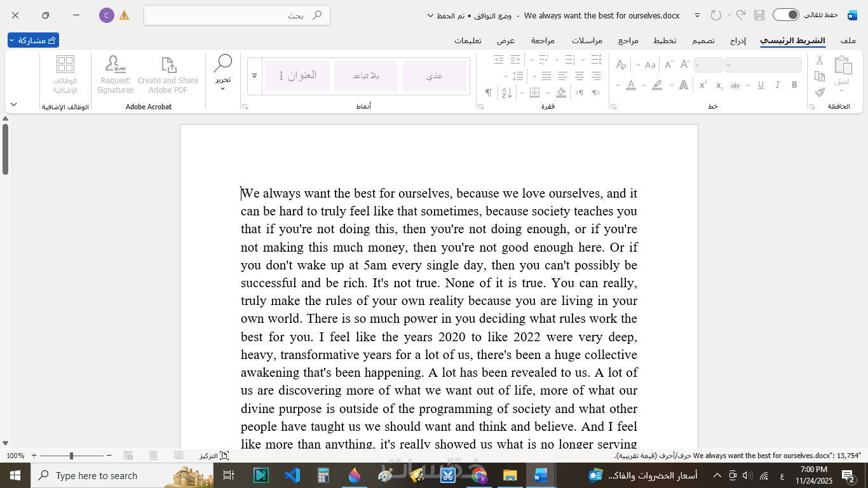
Task: Decrease font size with A-down icon
Action: coord(668,64)
